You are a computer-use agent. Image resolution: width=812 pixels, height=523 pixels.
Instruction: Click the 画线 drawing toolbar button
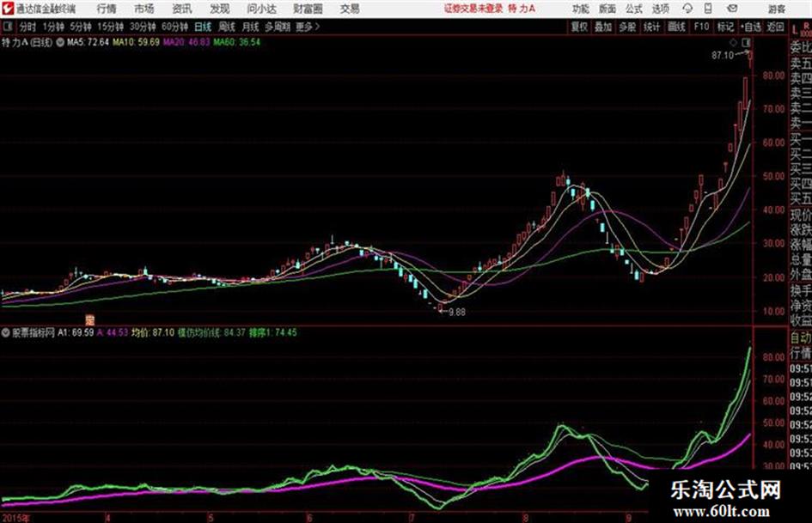click(676, 27)
